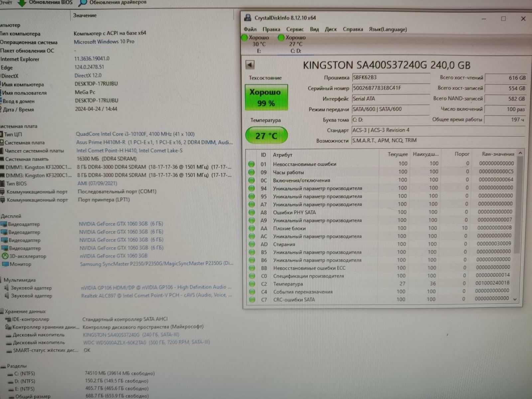Open the Microsoft Windows 10 Pro link
Viewport: 532px width, 399px height.
pos(104,42)
